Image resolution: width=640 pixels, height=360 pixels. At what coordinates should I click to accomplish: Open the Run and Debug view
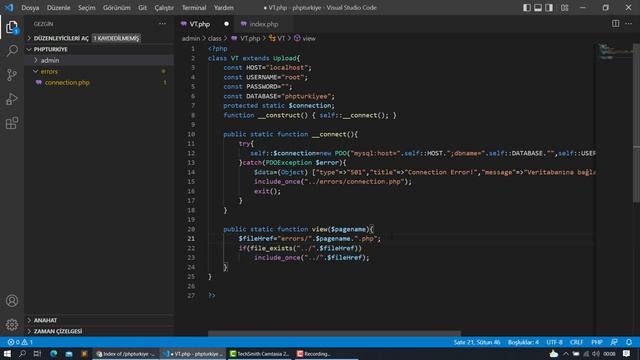12,99
